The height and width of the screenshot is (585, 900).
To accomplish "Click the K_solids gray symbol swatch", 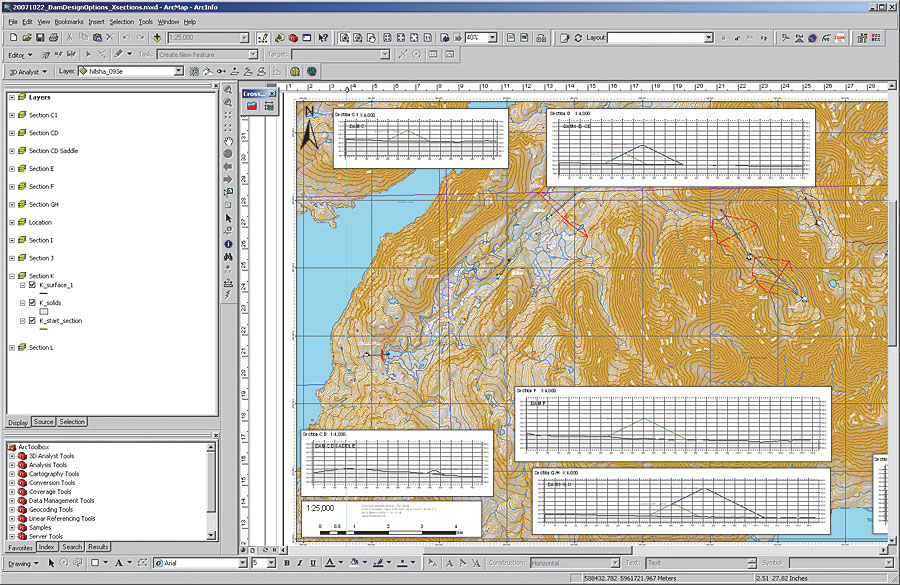I will (44, 312).
